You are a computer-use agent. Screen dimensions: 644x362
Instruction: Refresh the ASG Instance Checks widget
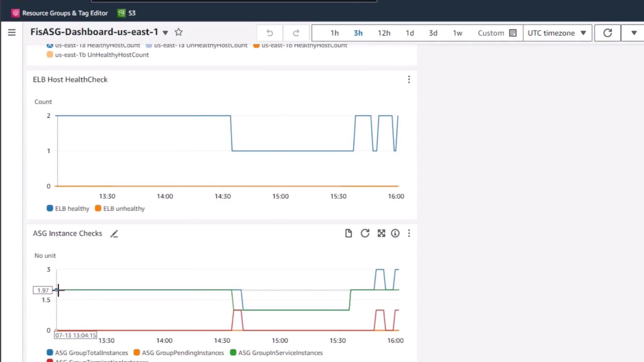tap(365, 233)
